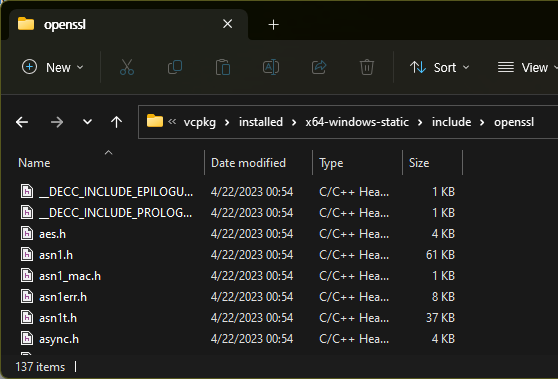The image size is (558, 379).
Task: Sort by Type column header
Action: click(331, 163)
